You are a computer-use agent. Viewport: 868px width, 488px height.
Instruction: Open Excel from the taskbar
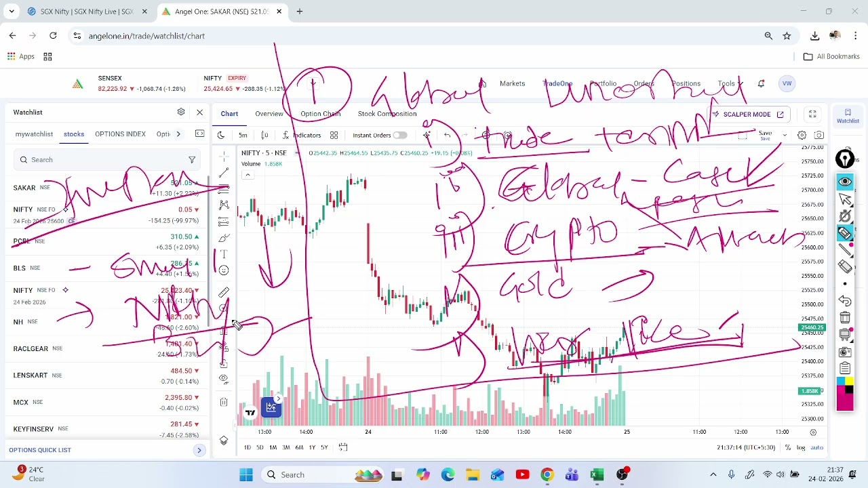(x=597, y=474)
